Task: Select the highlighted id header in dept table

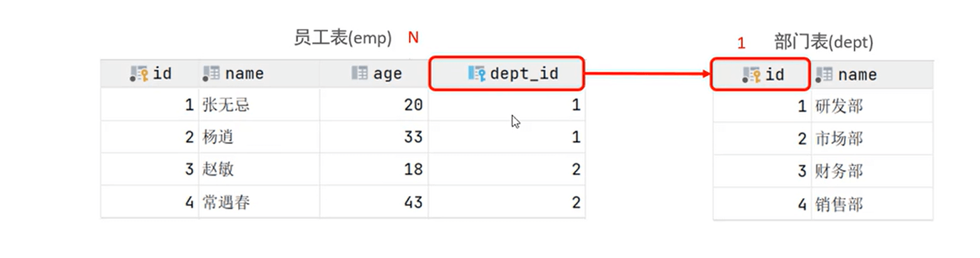Action: click(760, 74)
